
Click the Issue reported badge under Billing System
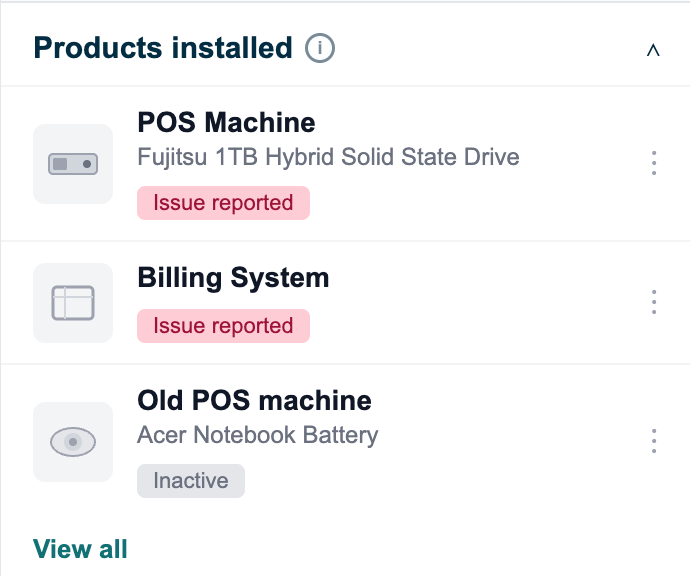(x=224, y=326)
